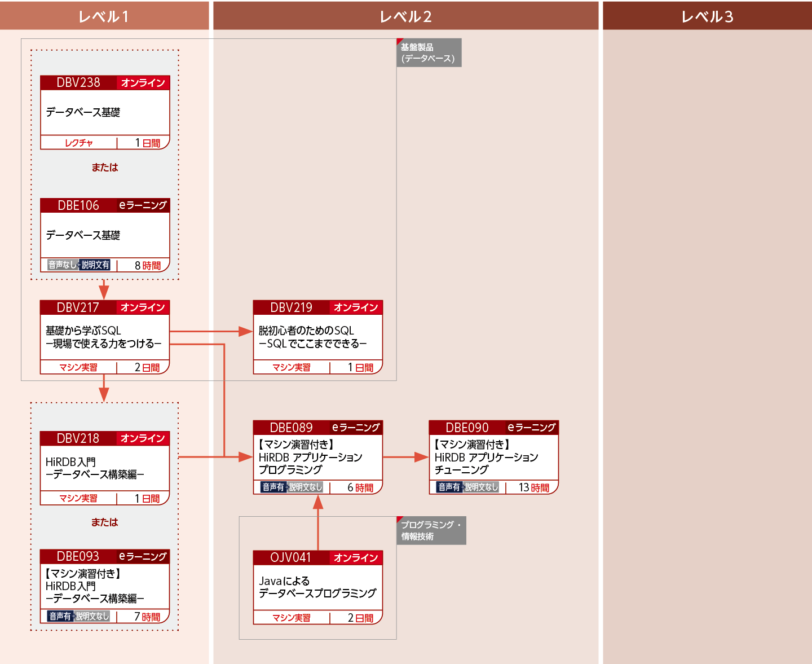Screen dimensions: 812x664
Task: Click the eラーニング badge on DBE106
Action: [x=143, y=205]
